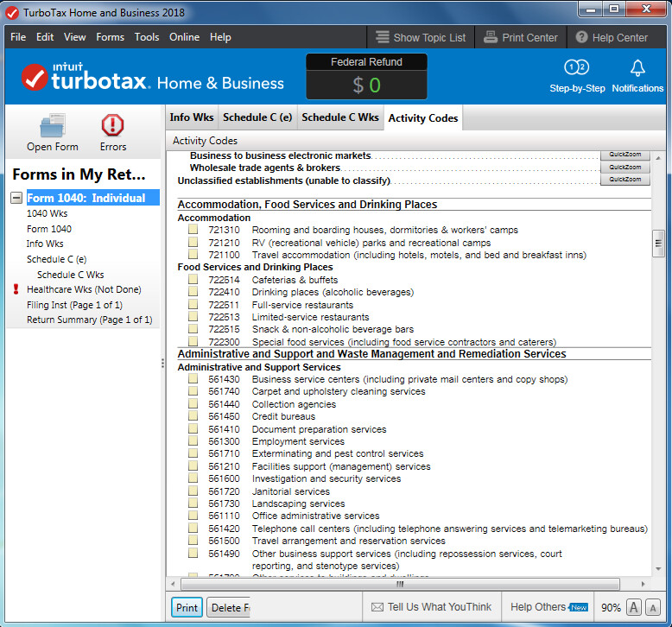Collapse the Form 1040 Individual tree node
The width and height of the screenshot is (672, 627).
(16, 198)
